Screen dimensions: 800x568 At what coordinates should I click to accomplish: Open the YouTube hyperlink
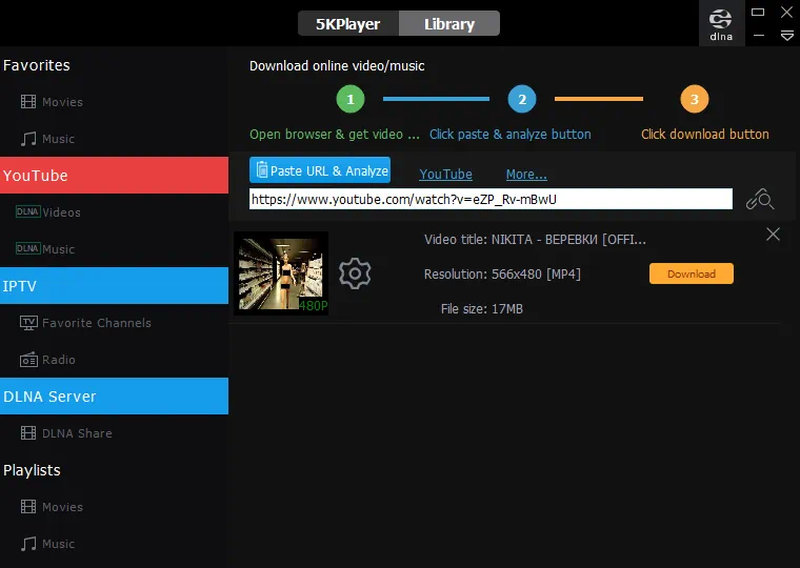[x=445, y=175]
